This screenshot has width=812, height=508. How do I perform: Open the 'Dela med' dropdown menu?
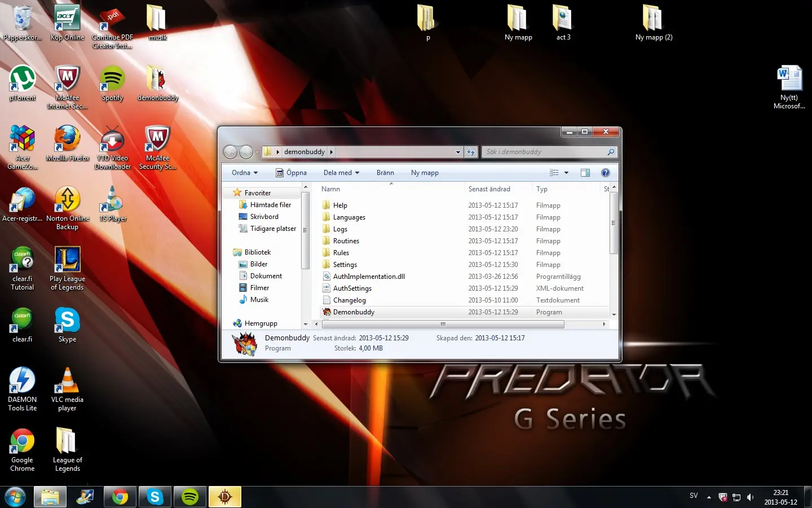coord(341,173)
